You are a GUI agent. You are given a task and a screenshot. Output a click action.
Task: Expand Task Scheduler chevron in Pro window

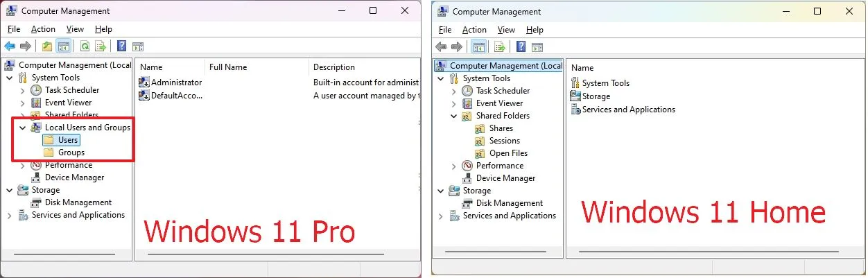[22, 90]
